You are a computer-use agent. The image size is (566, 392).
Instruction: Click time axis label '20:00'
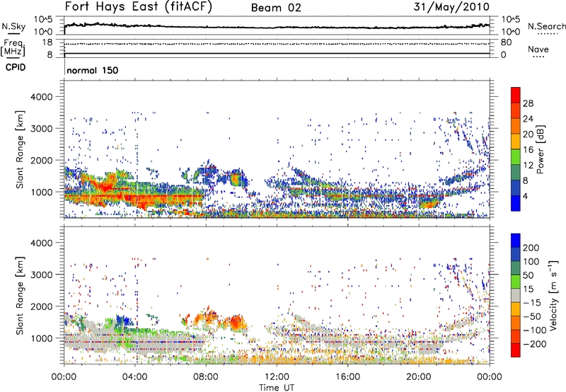419,377
